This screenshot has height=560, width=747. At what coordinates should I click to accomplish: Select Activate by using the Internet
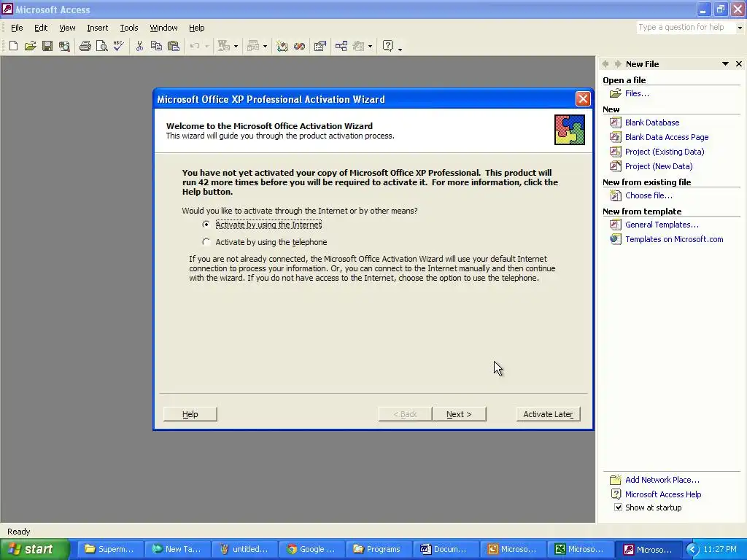[x=206, y=225]
